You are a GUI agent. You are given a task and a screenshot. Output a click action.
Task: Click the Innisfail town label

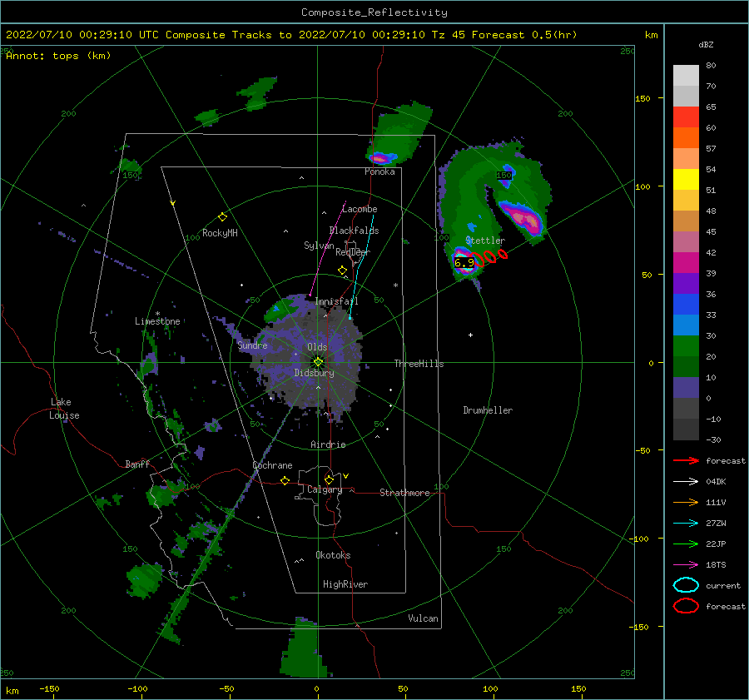point(336,301)
